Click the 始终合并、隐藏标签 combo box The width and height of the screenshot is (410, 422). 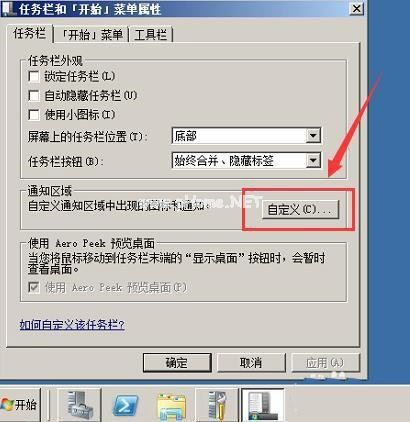[246, 161]
